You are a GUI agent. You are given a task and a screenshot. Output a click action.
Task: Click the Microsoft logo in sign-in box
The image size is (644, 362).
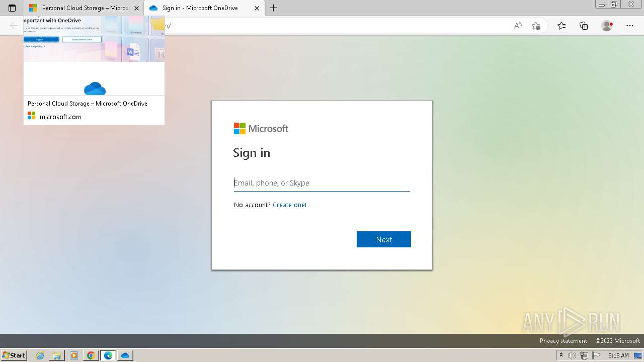(261, 129)
